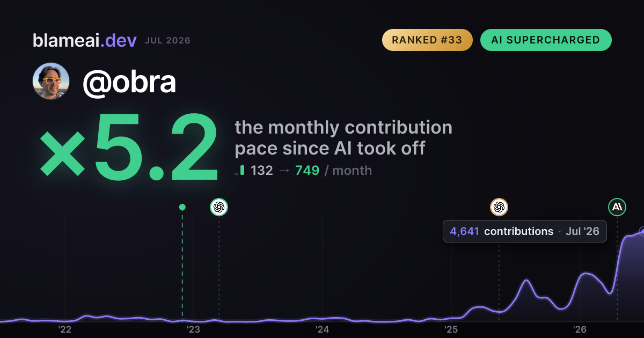Click the small green bar icon beside 132
This screenshot has height=338, width=644.
(242, 170)
